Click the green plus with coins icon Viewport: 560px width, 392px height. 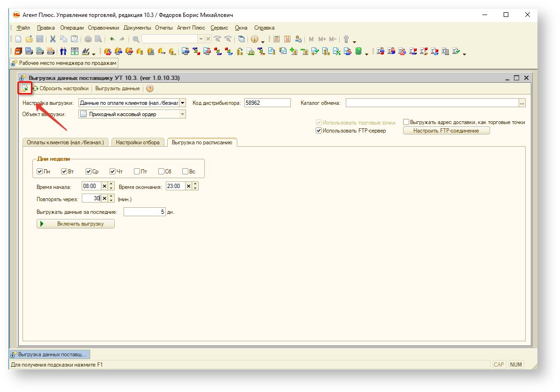point(294,51)
